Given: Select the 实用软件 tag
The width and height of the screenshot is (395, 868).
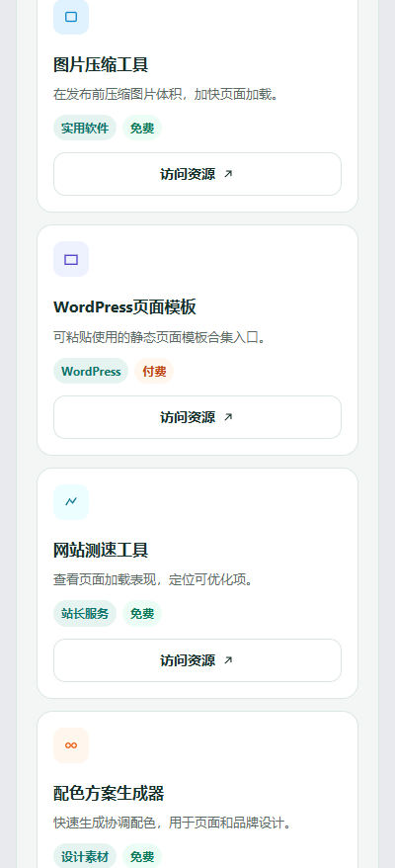Looking at the screenshot, I should coord(85,128).
